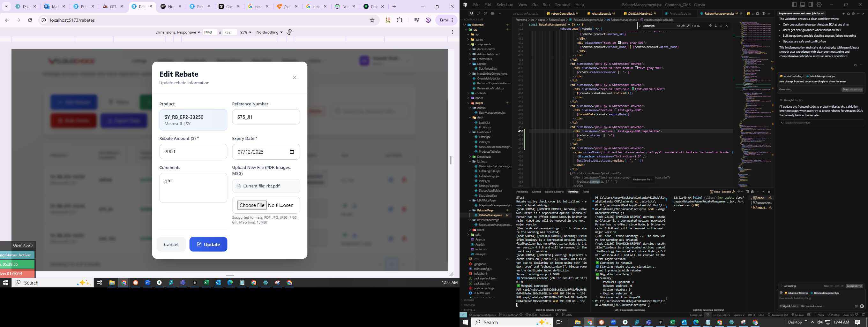Expand the replace toggle in find widget

point(639,26)
